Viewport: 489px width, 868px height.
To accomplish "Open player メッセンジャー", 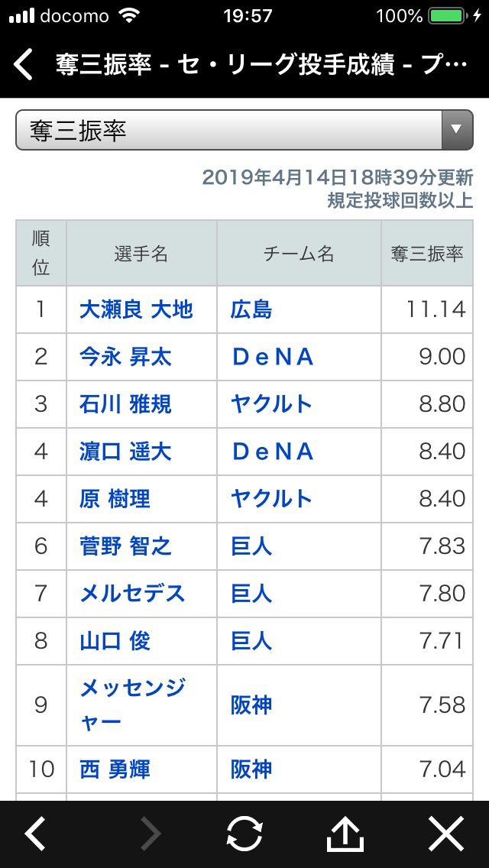I will click(x=132, y=705).
